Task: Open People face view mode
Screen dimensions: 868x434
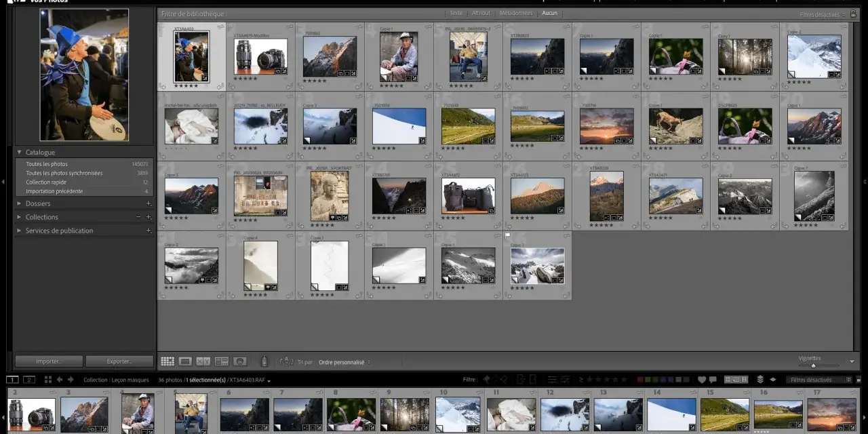Action: coord(239,361)
